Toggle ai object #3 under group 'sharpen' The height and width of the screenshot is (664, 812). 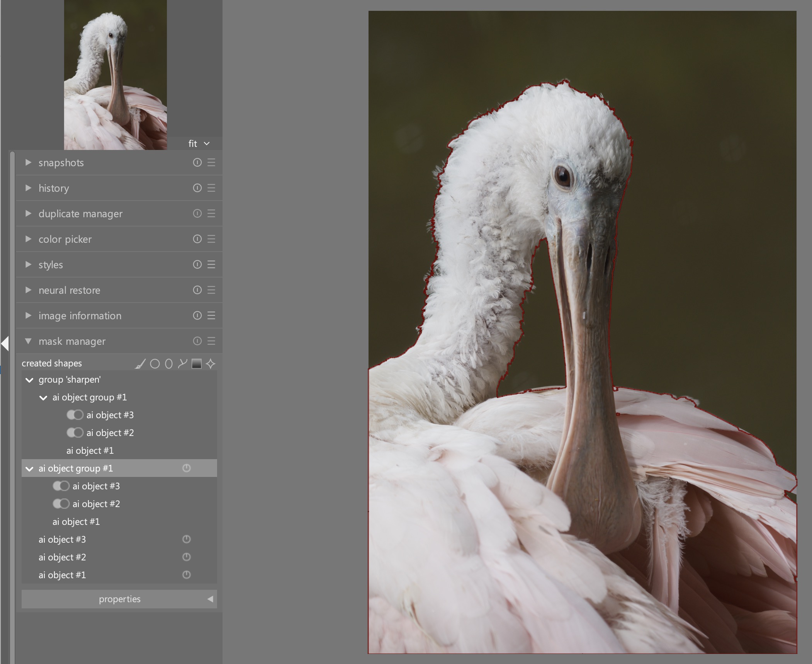pos(75,415)
